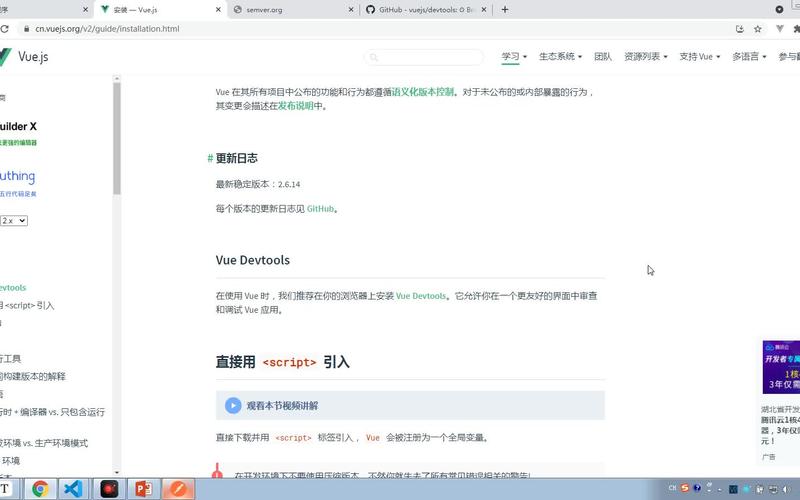800x500 pixels.
Task: Open the extensions puzzle icon
Action: pyautogui.click(x=796, y=29)
